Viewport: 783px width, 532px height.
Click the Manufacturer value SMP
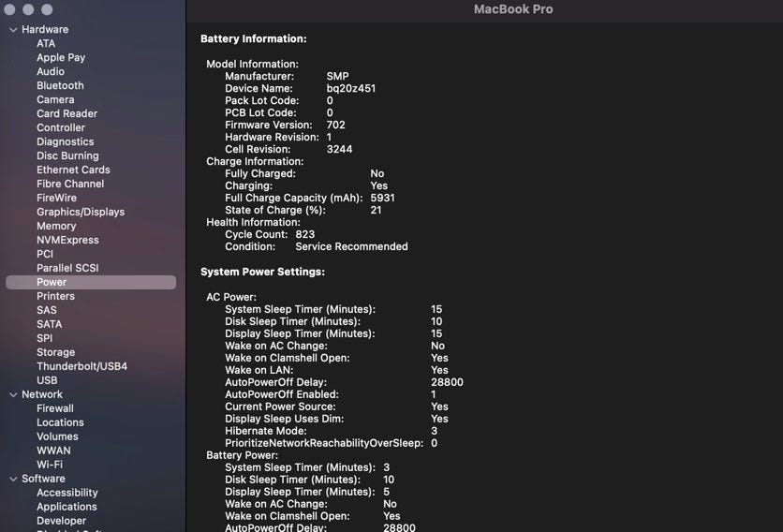coord(337,76)
